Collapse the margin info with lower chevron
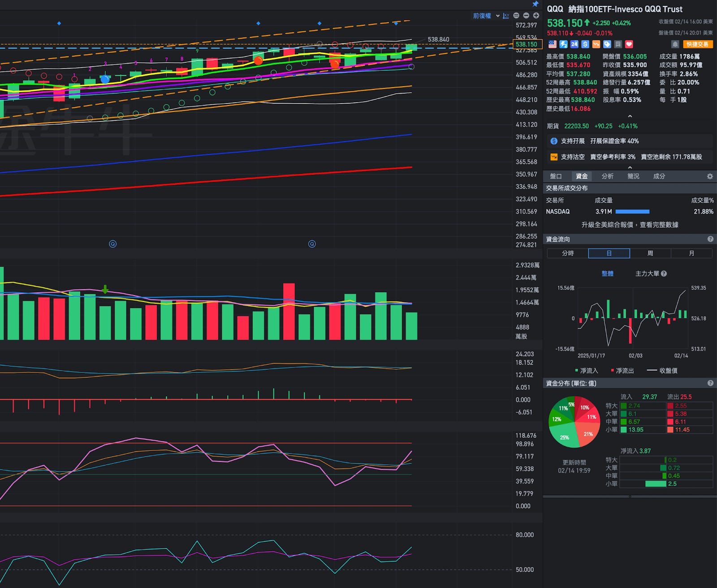The width and height of the screenshot is (717, 588). [630, 167]
